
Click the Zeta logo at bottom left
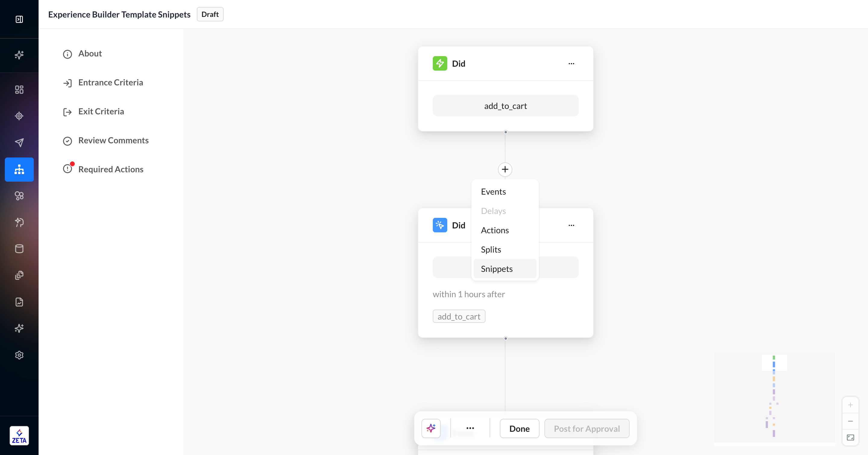(19, 435)
